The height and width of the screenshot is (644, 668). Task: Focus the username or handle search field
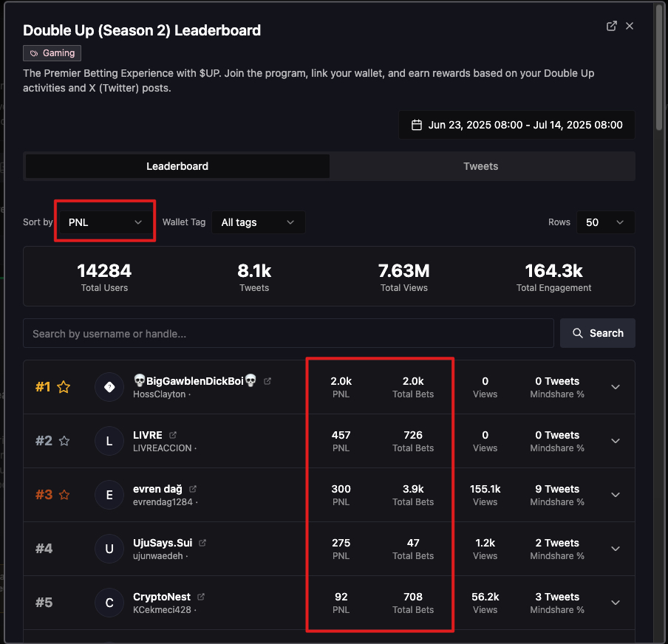(x=288, y=333)
